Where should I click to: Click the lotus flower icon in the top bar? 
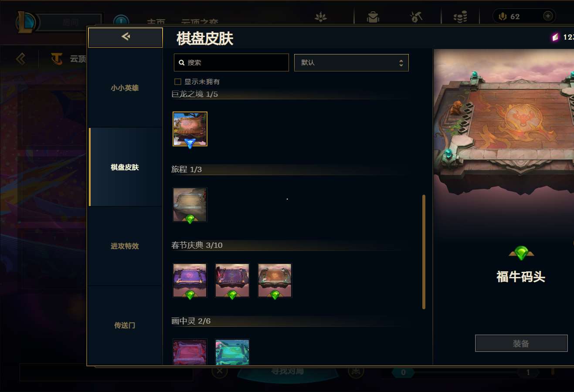coord(321,17)
